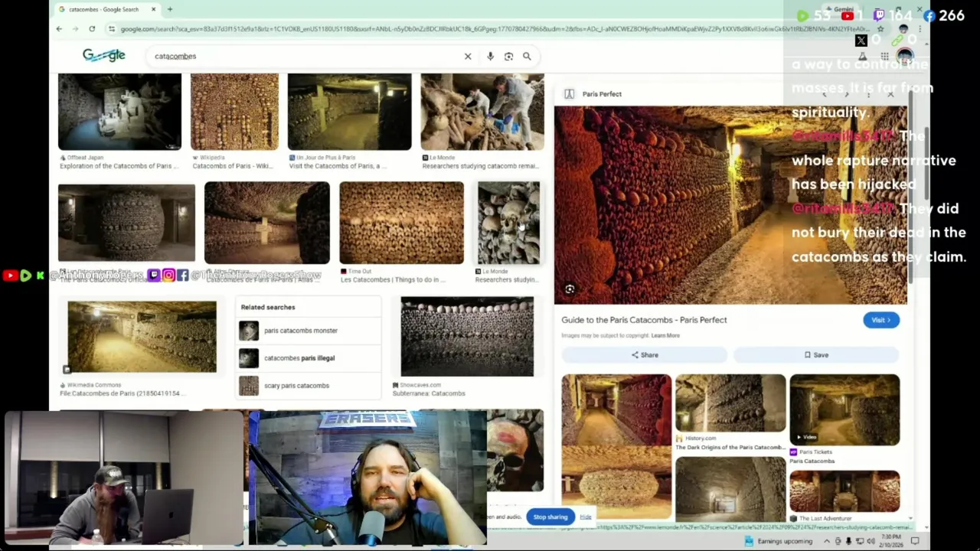Screen dimensions: 980x551
Task: Open the Wikimedia Commons Catacombes de Paris thumbnail
Action: [x=142, y=337]
